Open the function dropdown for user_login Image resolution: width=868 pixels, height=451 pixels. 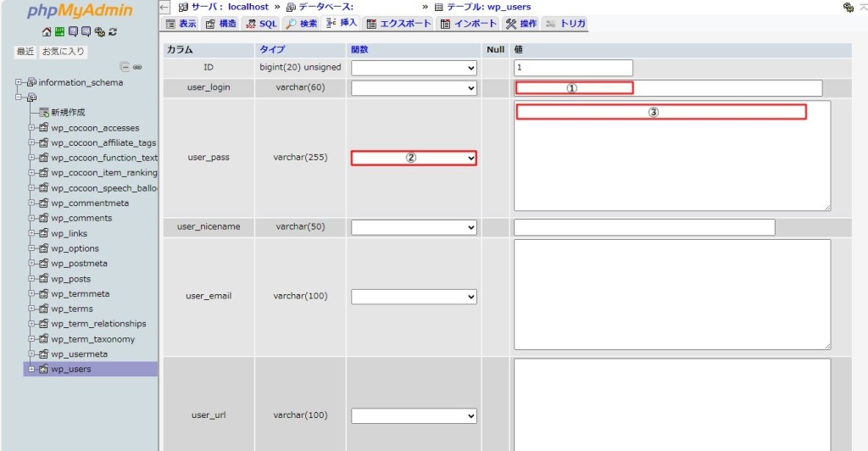coord(414,88)
